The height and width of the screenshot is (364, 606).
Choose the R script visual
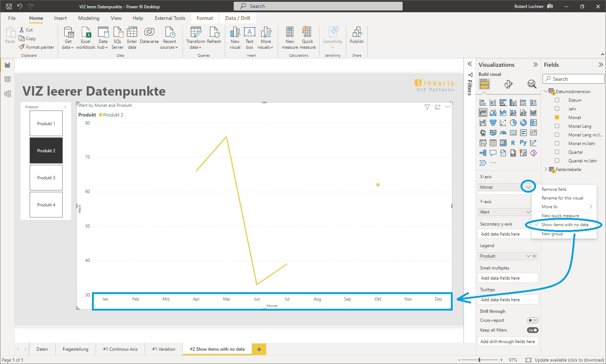[513, 142]
